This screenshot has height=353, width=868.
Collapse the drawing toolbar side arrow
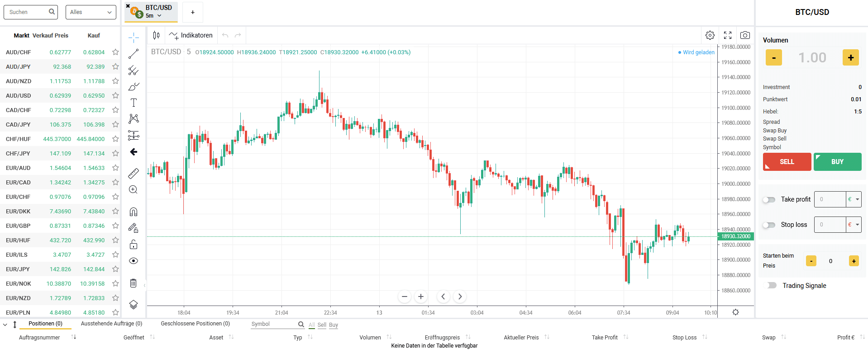click(x=144, y=285)
